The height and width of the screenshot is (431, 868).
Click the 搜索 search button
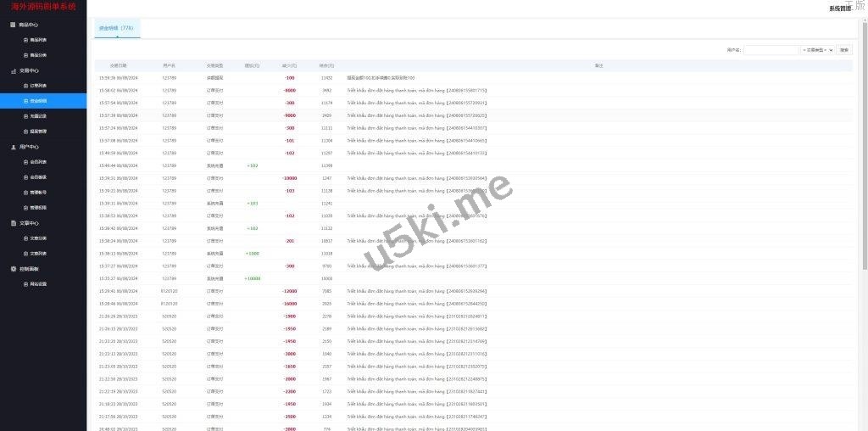tap(844, 50)
